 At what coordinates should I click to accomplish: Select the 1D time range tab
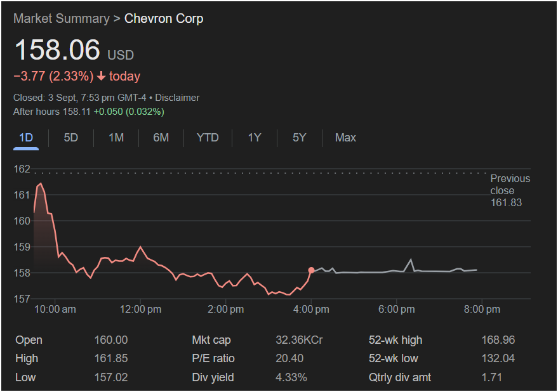click(26, 138)
